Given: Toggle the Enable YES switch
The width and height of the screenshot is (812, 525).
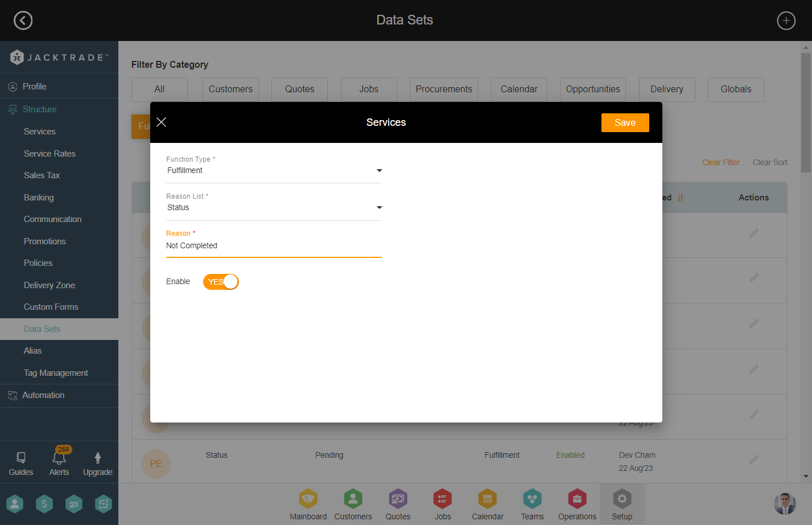Looking at the screenshot, I should point(221,282).
